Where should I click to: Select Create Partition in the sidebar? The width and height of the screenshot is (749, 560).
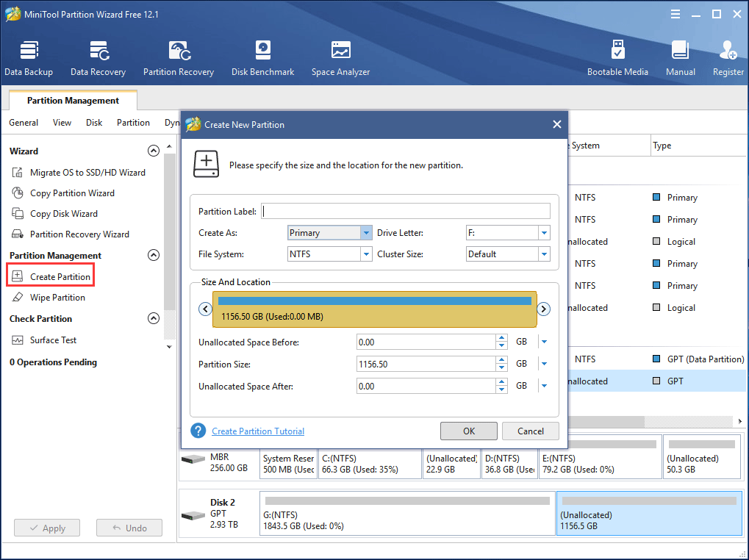58,276
